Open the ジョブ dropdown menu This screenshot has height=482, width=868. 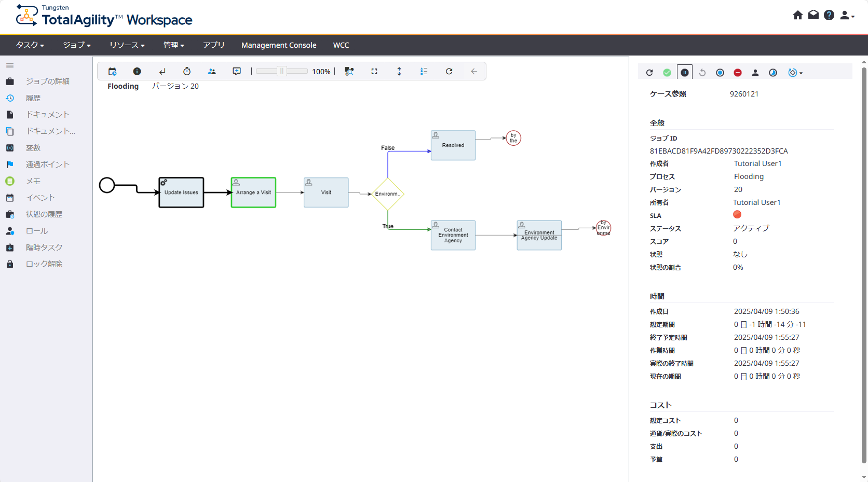coord(76,45)
